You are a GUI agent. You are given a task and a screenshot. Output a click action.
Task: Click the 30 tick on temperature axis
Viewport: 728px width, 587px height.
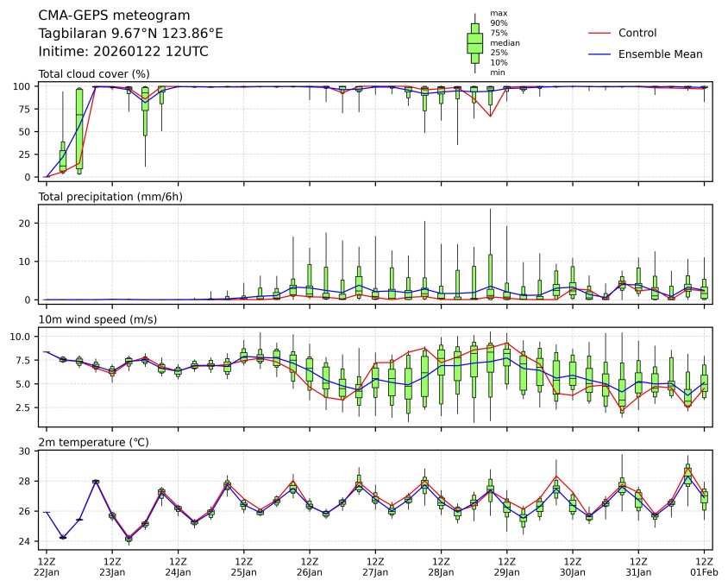tap(26, 451)
